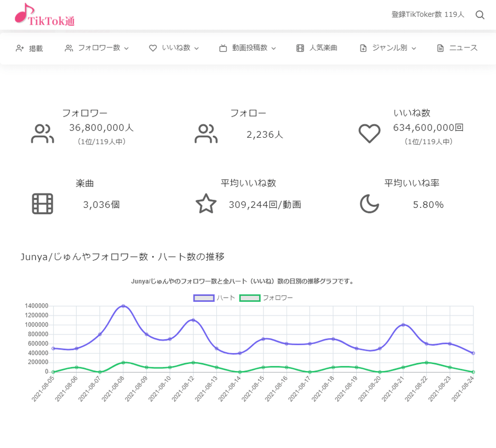Expand the いいね数 dropdown menu
Viewport: 496px width, 448px height.
(174, 48)
